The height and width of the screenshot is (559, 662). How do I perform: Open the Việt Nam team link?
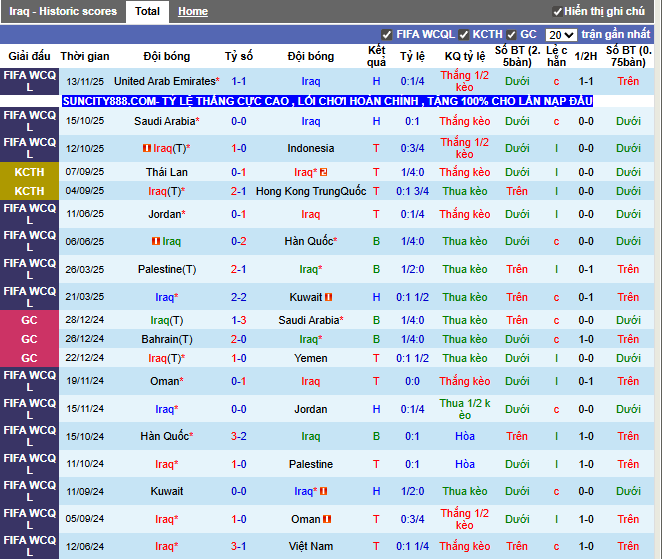pos(311,546)
